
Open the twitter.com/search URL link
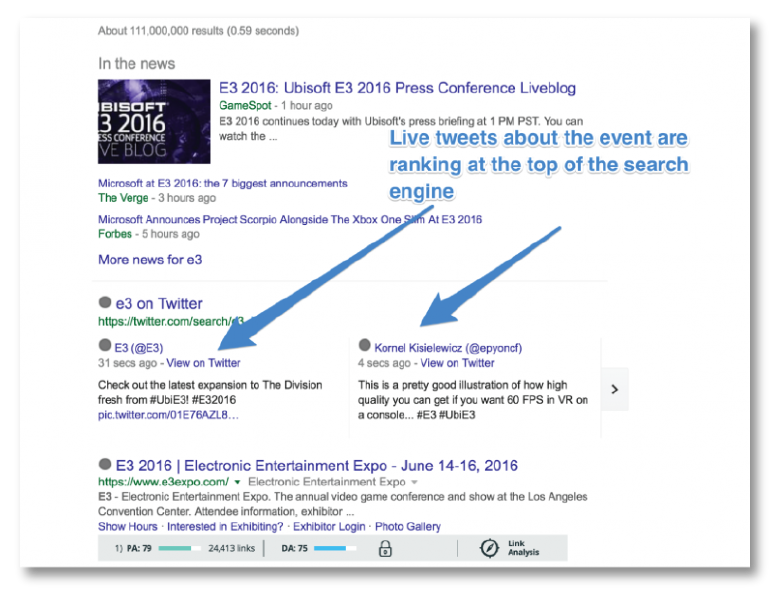(x=171, y=322)
